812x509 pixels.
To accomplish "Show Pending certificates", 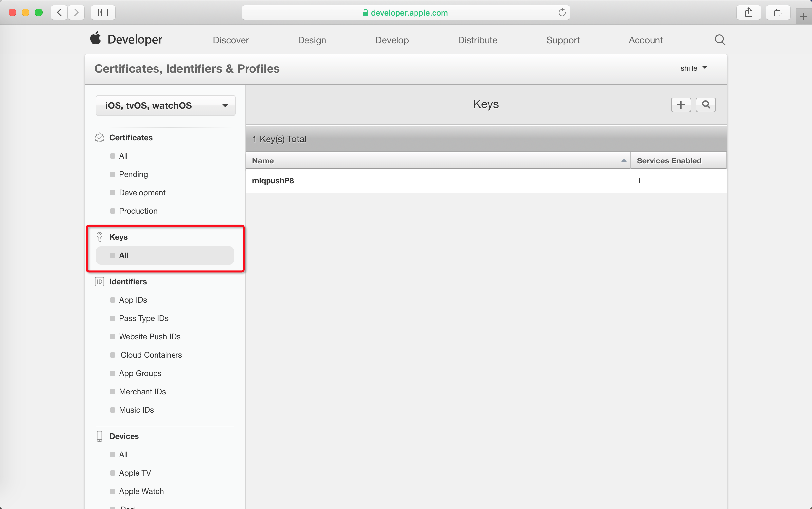I will [x=133, y=174].
